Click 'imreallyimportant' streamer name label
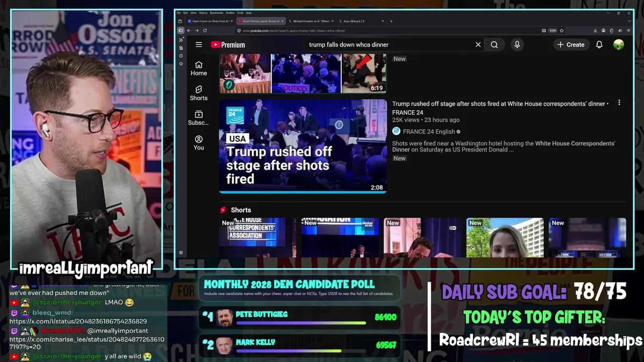 (86, 268)
